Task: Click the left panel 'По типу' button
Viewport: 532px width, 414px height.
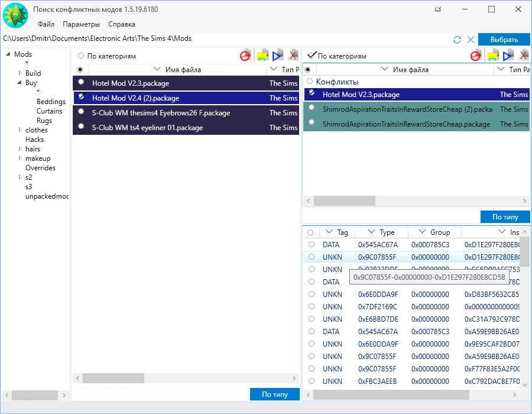Action: click(274, 394)
